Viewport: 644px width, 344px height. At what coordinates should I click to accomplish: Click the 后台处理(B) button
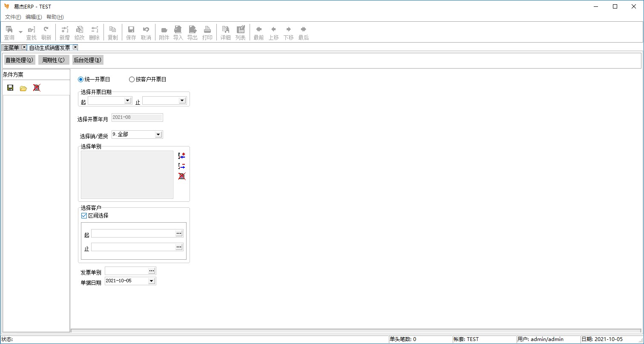pos(87,60)
